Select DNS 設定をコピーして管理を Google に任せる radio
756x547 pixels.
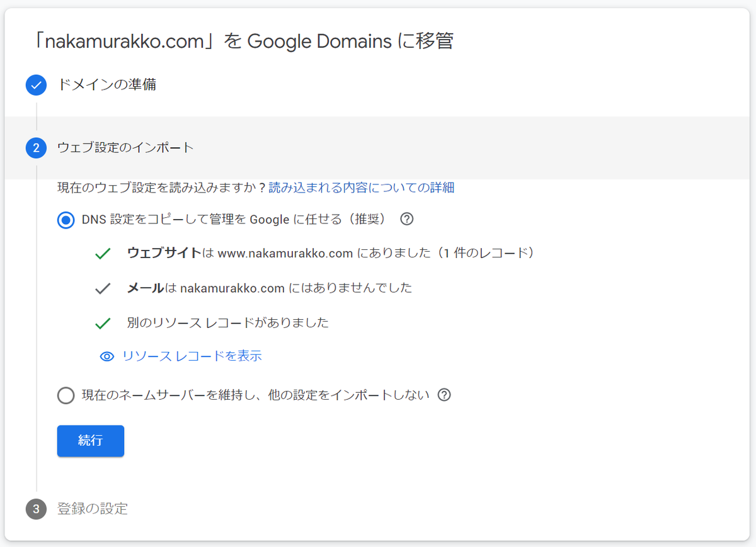(x=66, y=220)
